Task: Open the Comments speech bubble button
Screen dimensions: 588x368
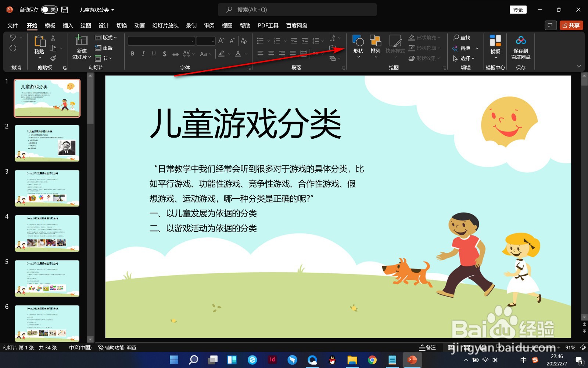Action: click(x=550, y=25)
